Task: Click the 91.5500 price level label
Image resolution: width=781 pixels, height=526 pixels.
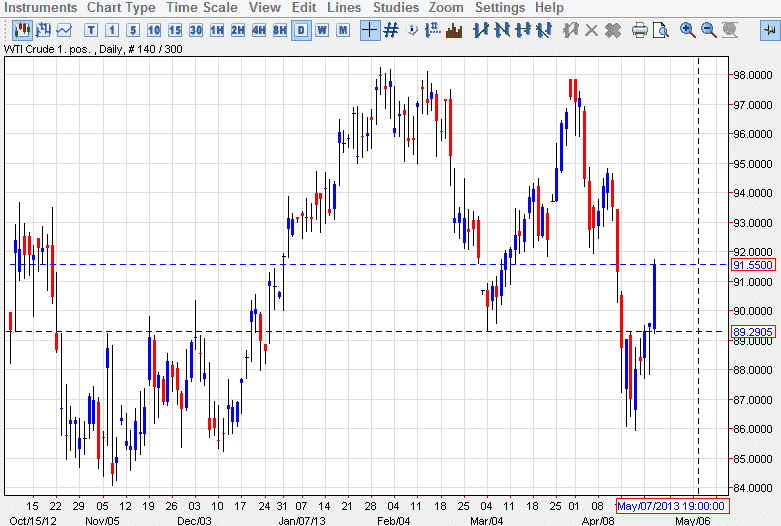Action: (753, 265)
